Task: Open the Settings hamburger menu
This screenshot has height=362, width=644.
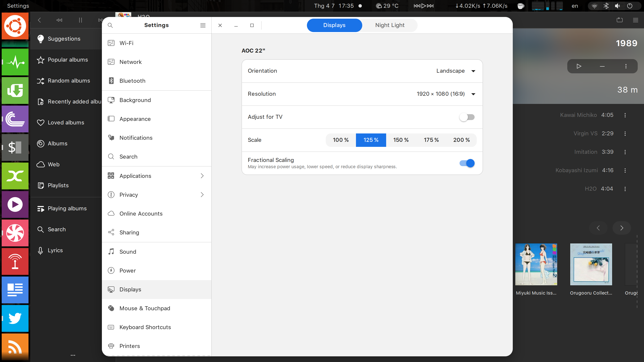Action: point(203,25)
